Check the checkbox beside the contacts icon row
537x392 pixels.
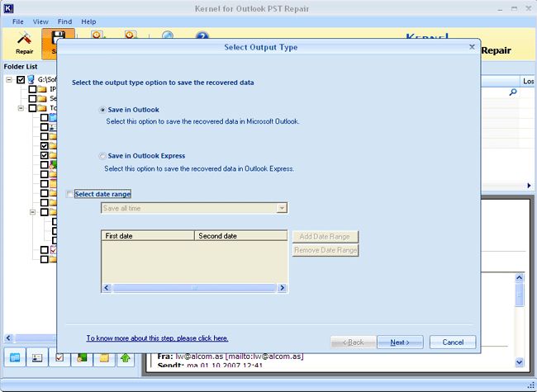pyautogui.click(x=44, y=127)
